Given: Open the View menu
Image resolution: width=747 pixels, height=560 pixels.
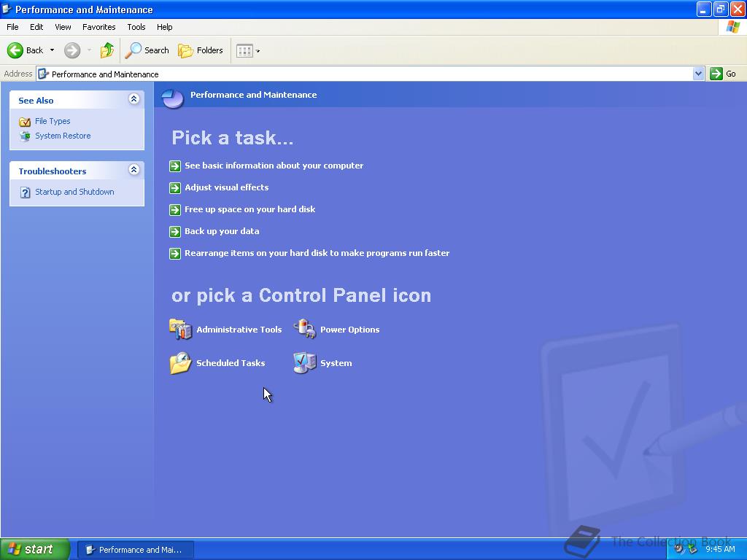Looking at the screenshot, I should 63,27.
